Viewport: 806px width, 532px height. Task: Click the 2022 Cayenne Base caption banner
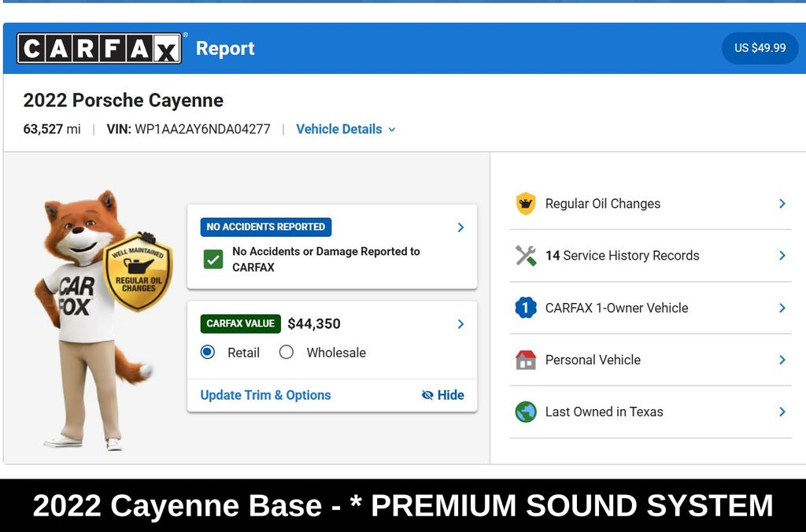tap(403, 505)
